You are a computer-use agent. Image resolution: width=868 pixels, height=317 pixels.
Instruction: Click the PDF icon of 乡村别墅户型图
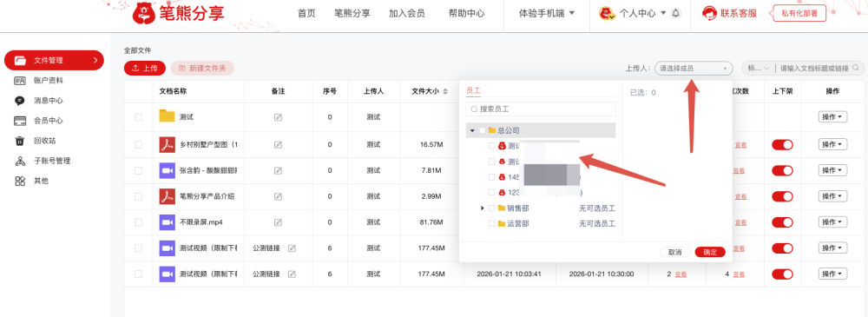(167, 144)
